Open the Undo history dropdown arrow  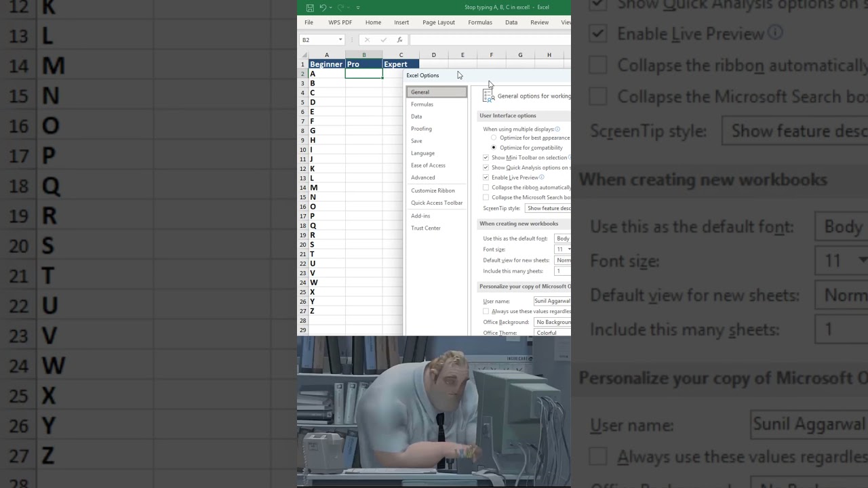pos(331,7)
